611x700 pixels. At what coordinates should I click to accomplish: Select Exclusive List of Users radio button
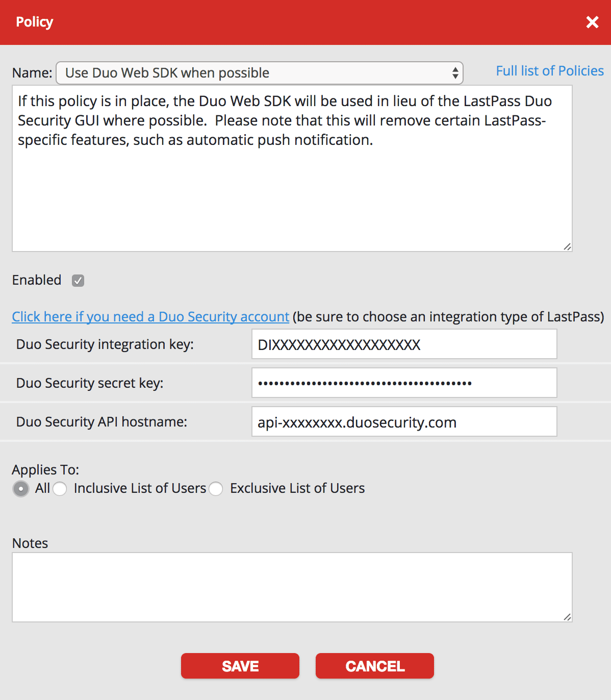point(216,489)
